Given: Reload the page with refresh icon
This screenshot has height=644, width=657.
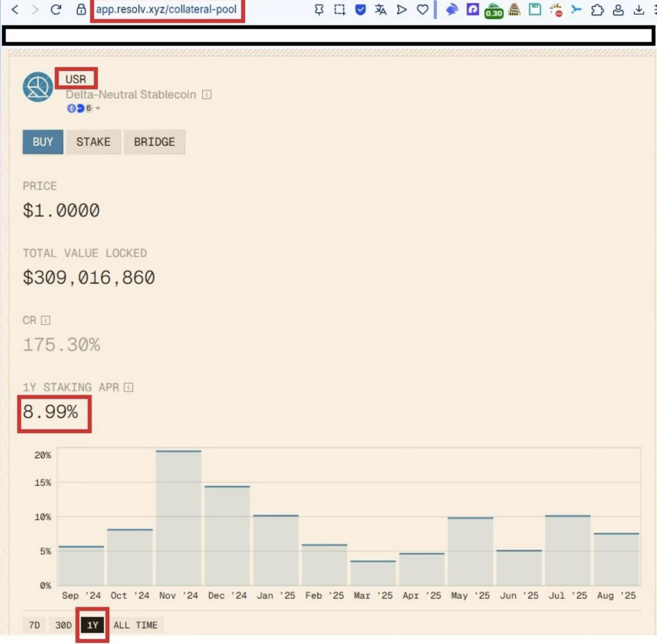Looking at the screenshot, I should tap(56, 10).
